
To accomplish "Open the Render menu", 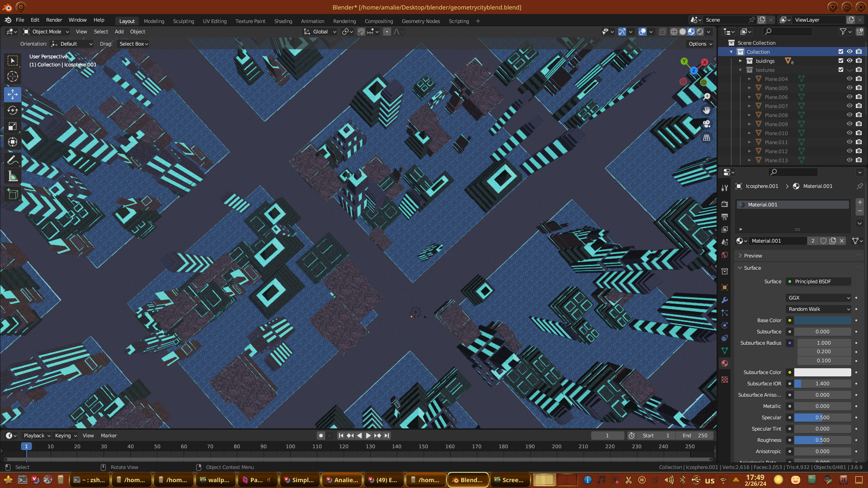I will click(54, 20).
